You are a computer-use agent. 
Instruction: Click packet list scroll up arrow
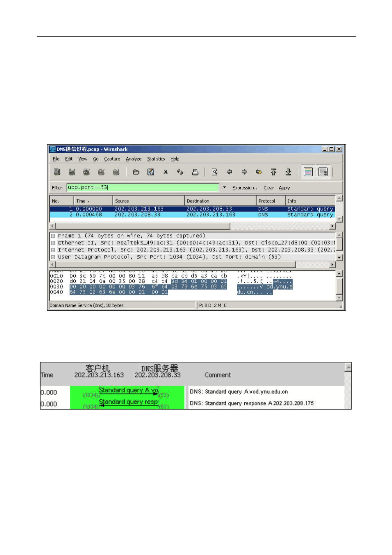click(x=339, y=198)
